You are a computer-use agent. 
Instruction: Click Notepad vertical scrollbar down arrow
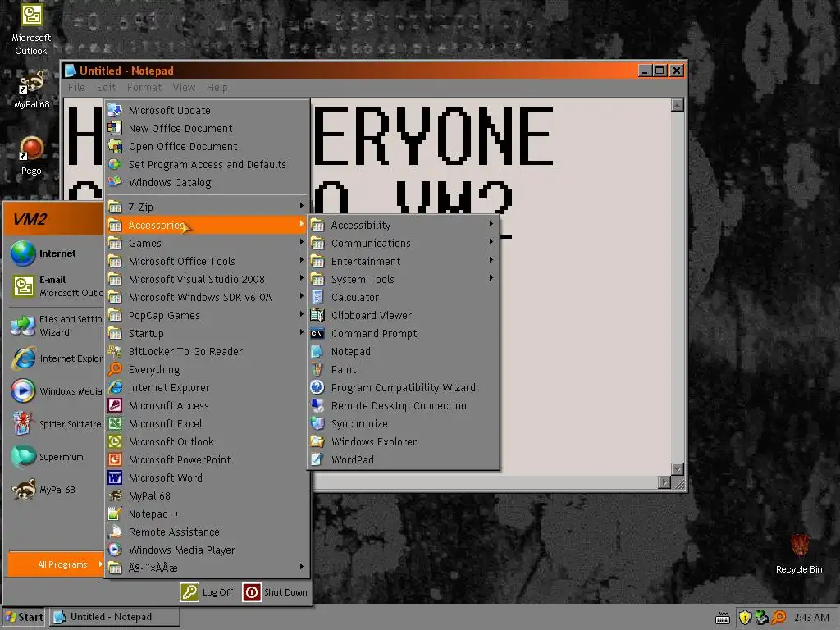pyautogui.click(x=678, y=468)
